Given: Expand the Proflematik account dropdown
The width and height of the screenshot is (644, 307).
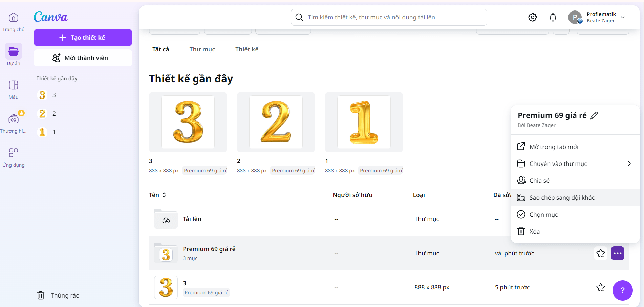Looking at the screenshot, I should point(623,17).
